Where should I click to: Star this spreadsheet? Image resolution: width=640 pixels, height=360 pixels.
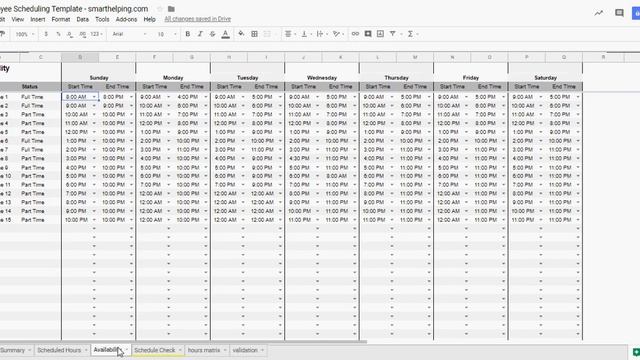(x=160, y=9)
